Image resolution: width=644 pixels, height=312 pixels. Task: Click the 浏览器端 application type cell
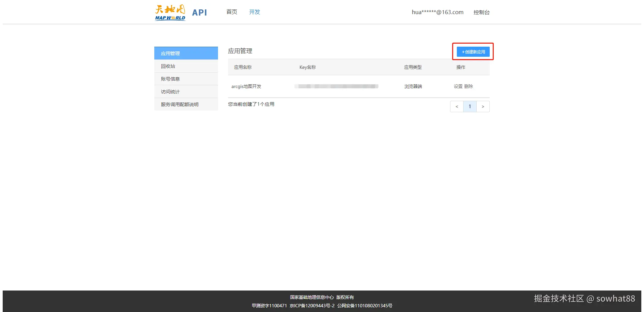(413, 86)
